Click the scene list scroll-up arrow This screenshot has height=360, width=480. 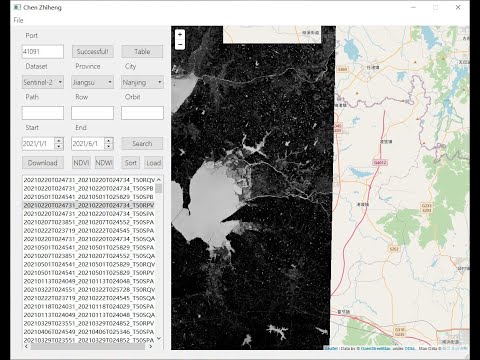coord(159,180)
